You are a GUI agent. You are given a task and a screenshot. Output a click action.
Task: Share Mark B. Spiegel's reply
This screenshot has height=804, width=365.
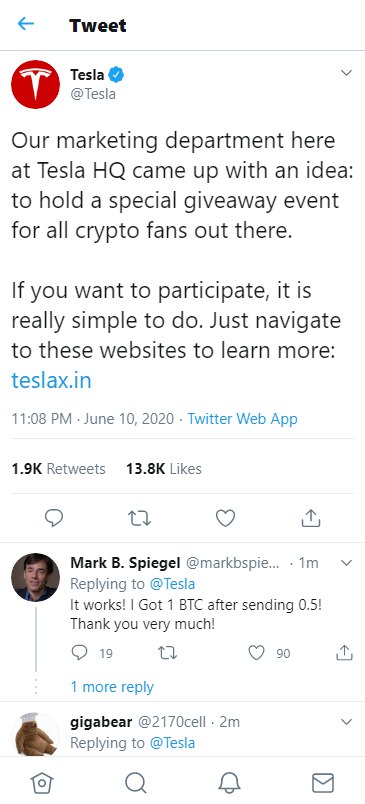[x=344, y=652]
